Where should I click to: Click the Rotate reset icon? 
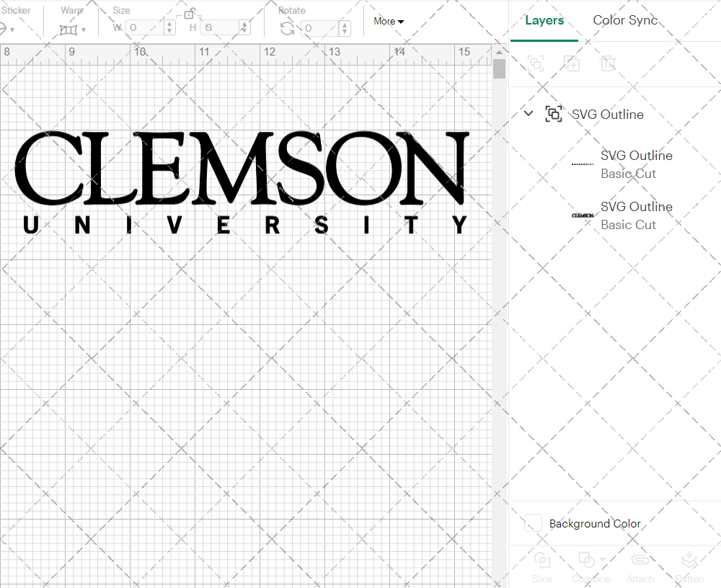286,27
